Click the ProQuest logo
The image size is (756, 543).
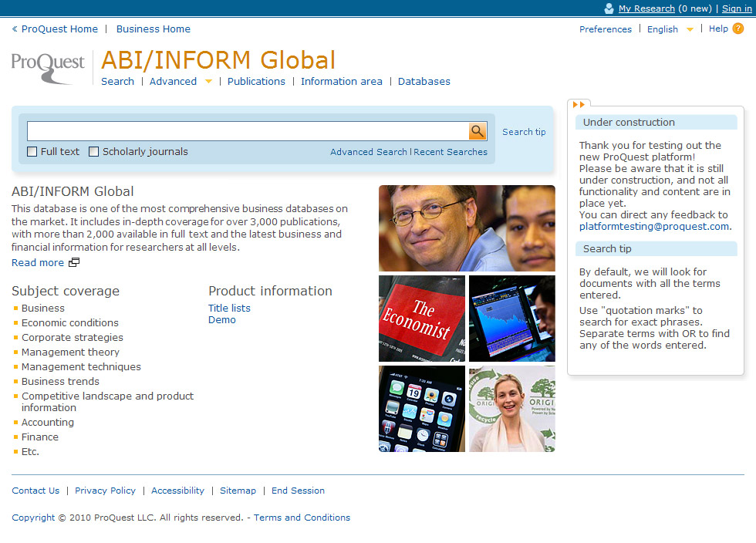[x=47, y=68]
